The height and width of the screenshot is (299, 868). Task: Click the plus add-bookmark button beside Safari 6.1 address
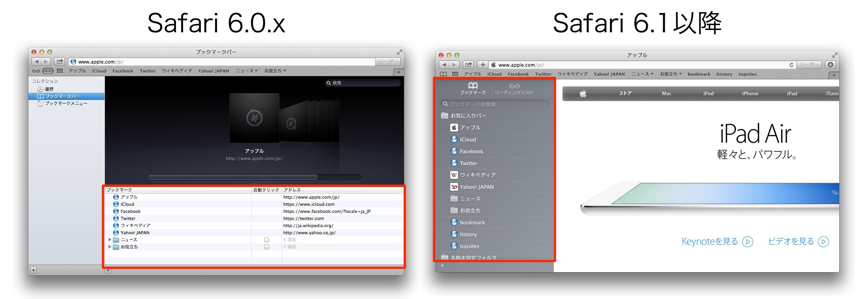click(483, 65)
